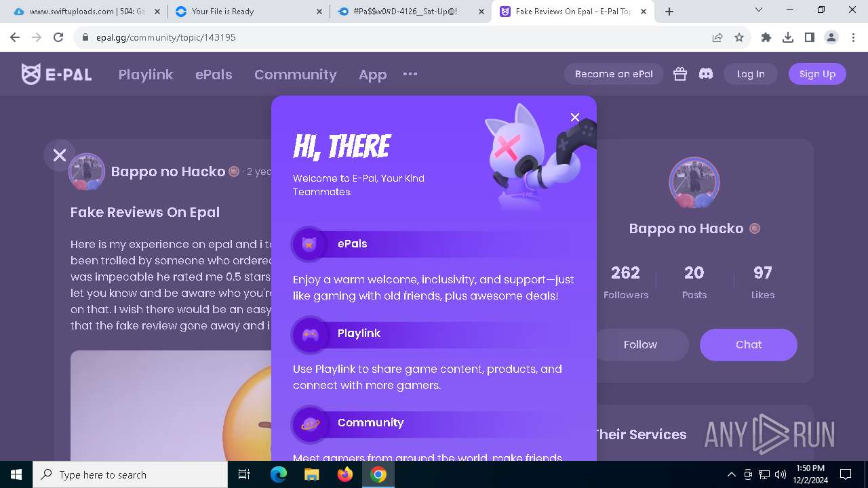Open the Chrome three-dot menu
Screen dimensions: 868x488
[x=852, y=37]
